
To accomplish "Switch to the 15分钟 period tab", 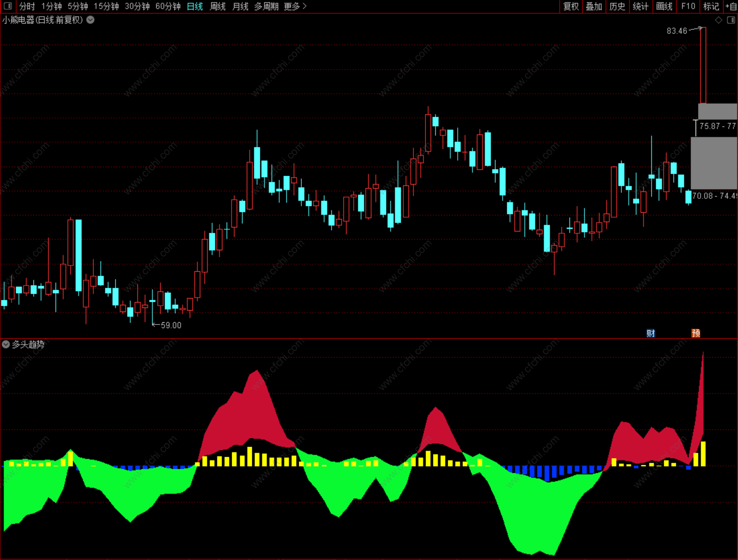I will 106,6.
